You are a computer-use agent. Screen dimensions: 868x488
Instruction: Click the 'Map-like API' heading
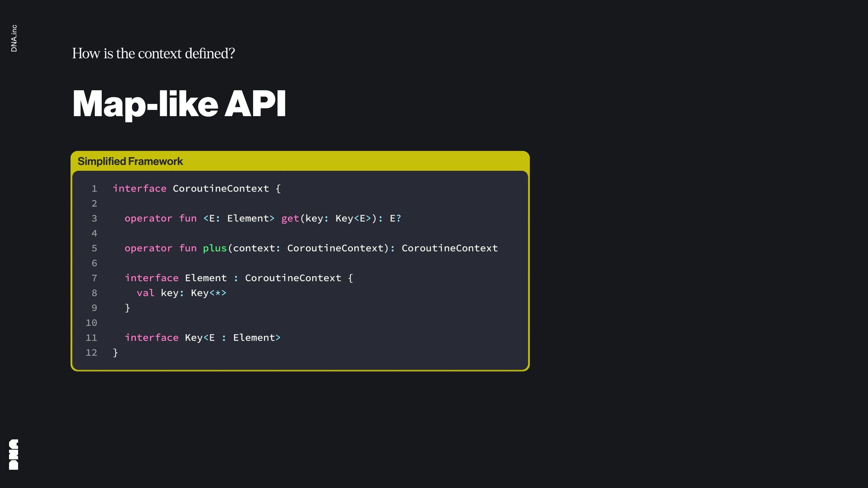pos(179,104)
